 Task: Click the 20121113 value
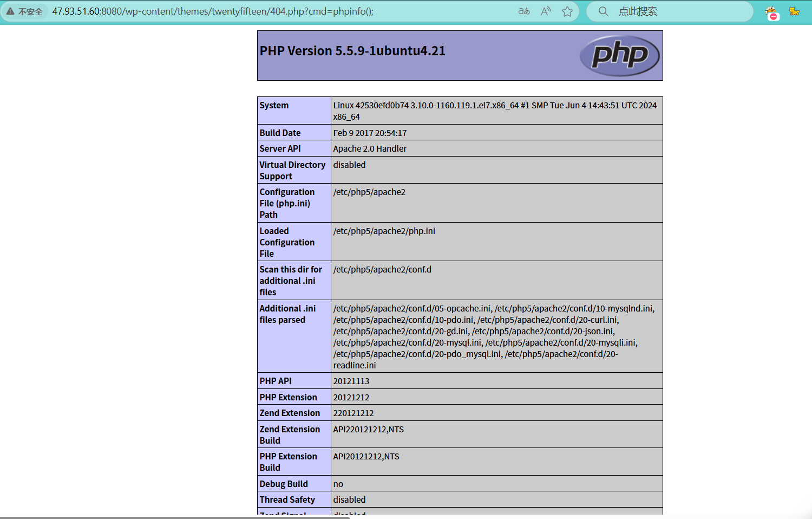(351, 381)
